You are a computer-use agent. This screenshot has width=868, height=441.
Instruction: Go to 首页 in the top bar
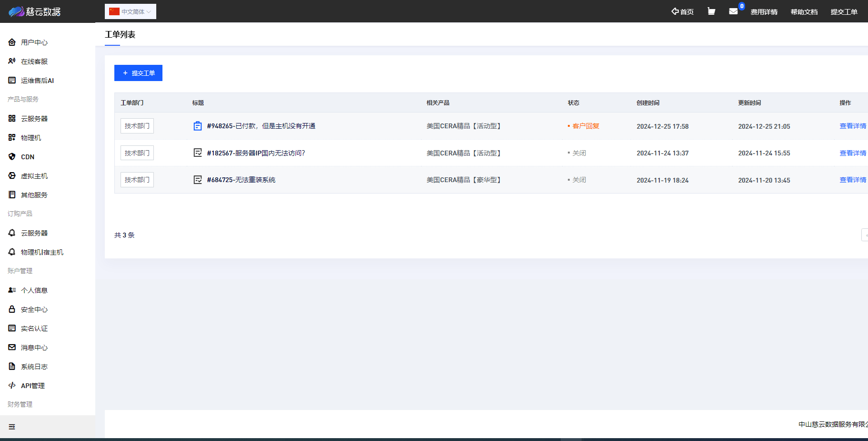683,11
